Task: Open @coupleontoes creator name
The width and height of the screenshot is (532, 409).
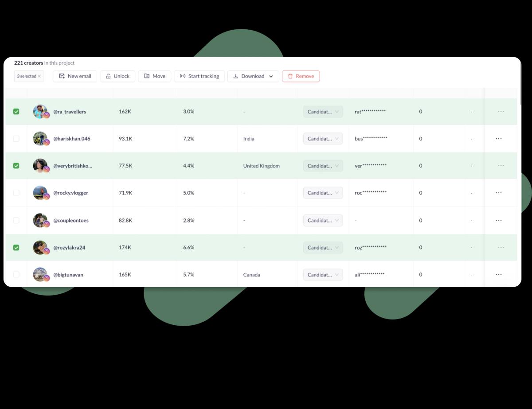Action: click(x=71, y=220)
